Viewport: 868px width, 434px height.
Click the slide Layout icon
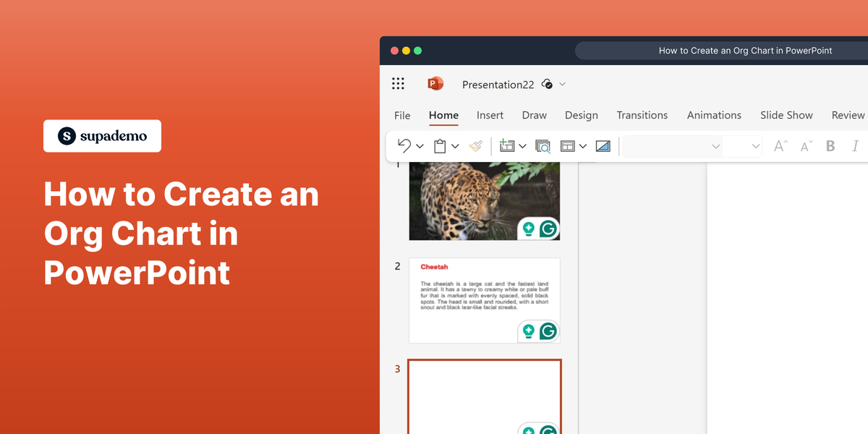[568, 146]
